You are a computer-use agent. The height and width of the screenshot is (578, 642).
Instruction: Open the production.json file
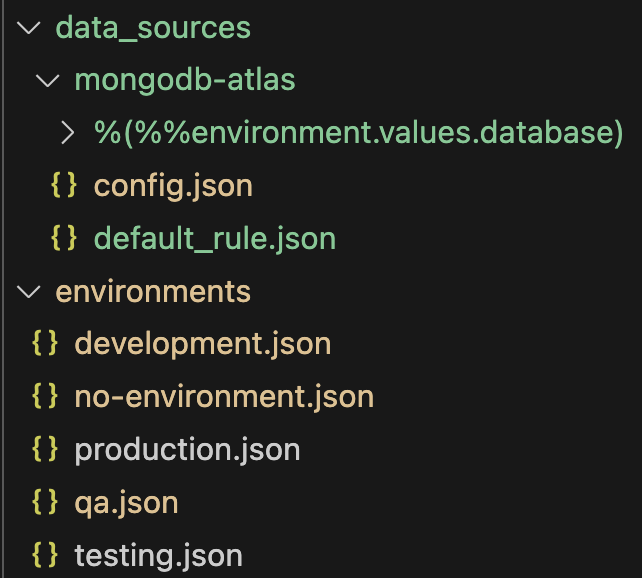[187, 450]
